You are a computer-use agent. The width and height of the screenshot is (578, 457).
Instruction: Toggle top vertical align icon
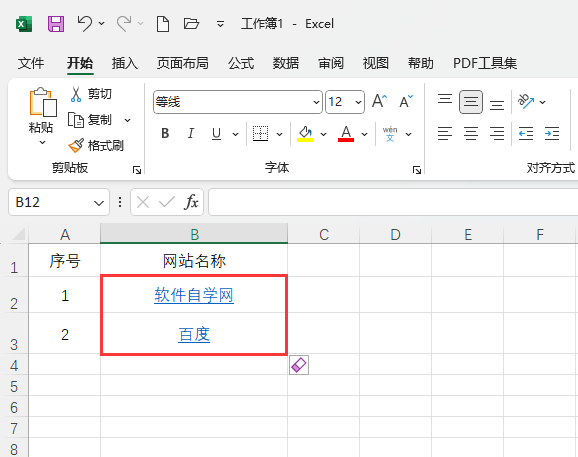445,101
